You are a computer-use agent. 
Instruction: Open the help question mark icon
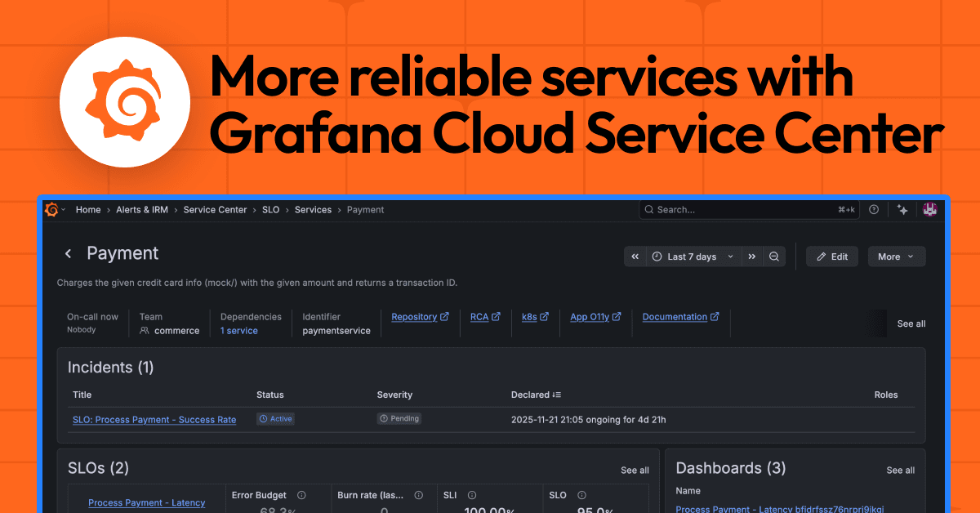point(873,209)
